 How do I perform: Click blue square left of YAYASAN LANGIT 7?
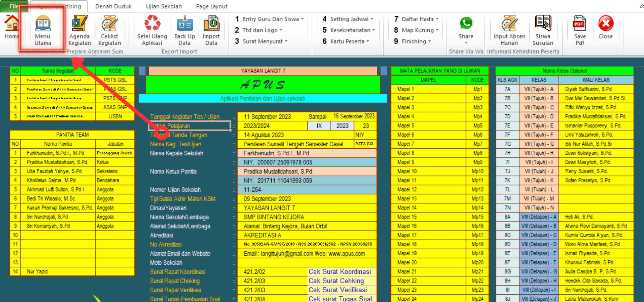point(142,71)
